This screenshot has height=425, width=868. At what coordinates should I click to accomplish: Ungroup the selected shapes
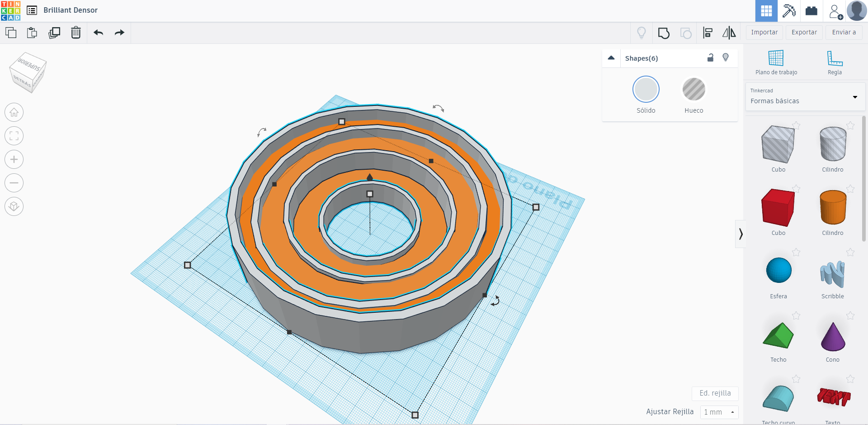tap(686, 33)
